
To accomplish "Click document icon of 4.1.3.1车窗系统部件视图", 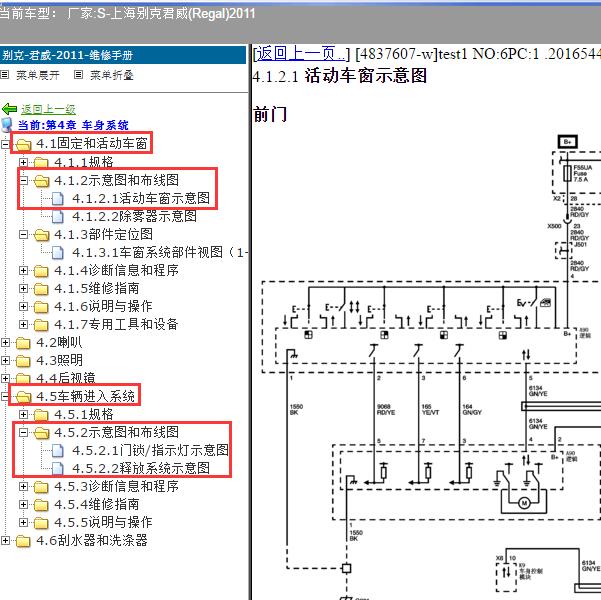I will pos(57,253).
